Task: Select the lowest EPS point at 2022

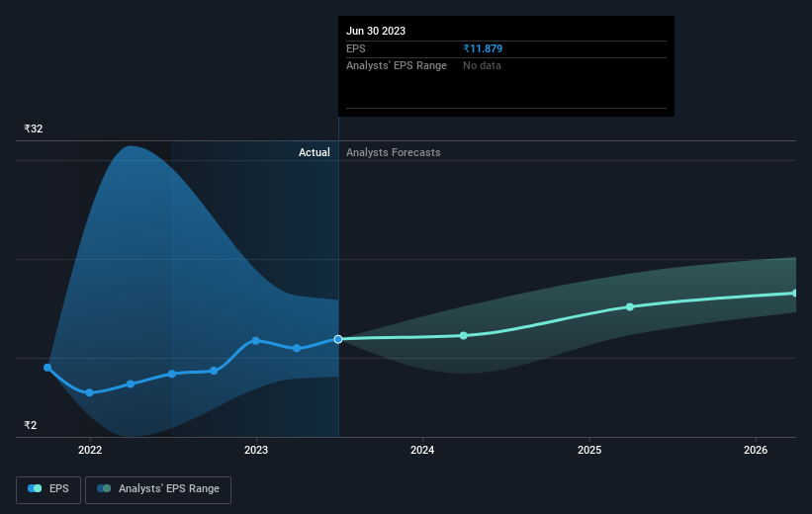Action: coord(89,392)
